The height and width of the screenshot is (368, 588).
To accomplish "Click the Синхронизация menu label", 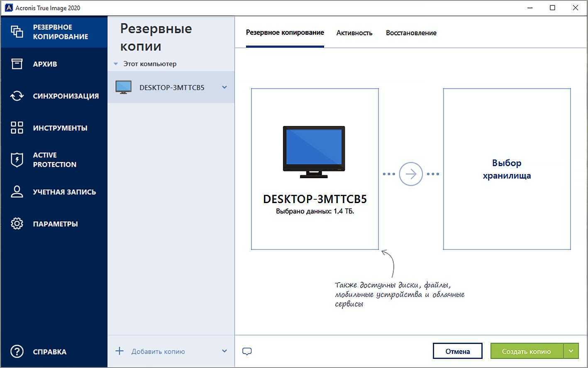I will coord(66,96).
